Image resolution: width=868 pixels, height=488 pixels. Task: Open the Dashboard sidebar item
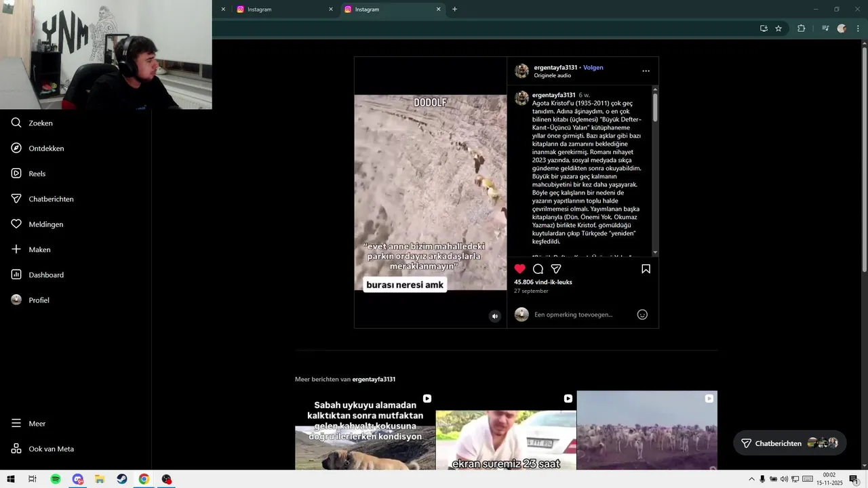tap(37, 275)
